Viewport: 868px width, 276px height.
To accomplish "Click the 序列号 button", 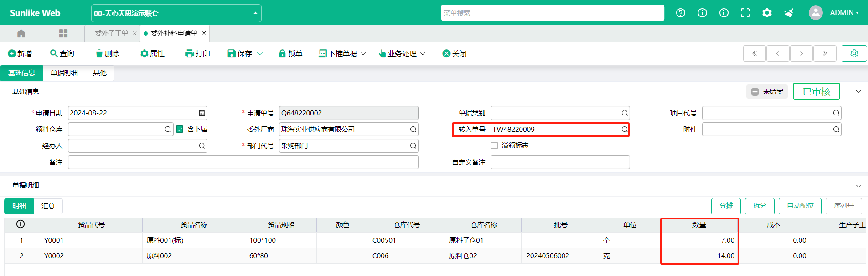I will click(844, 206).
